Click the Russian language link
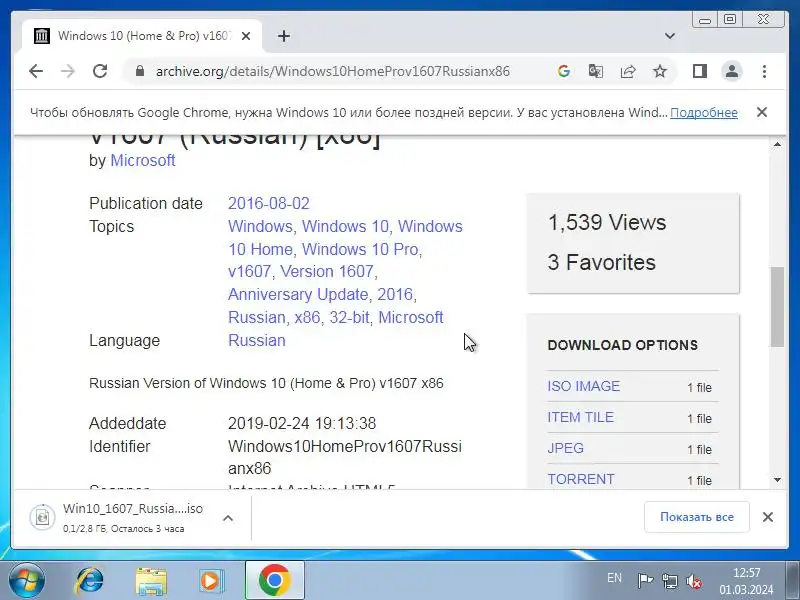This screenshot has height=600, width=800. tap(257, 340)
